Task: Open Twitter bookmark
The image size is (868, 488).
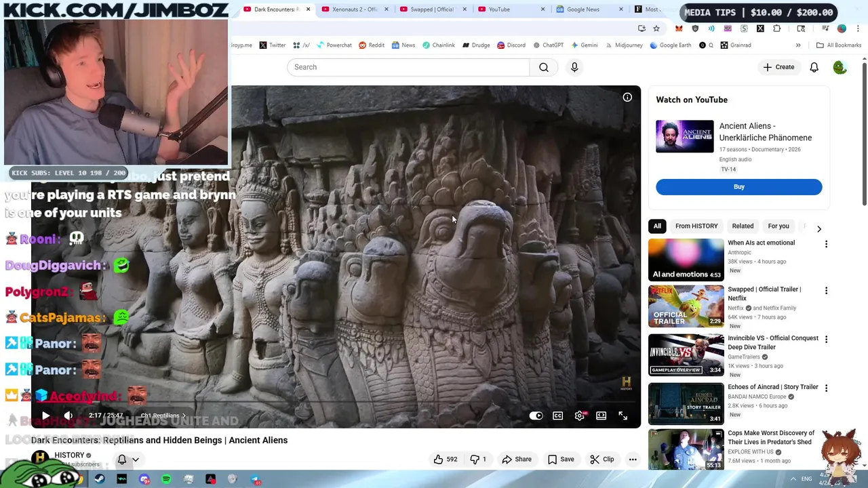Action: point(272,45)
